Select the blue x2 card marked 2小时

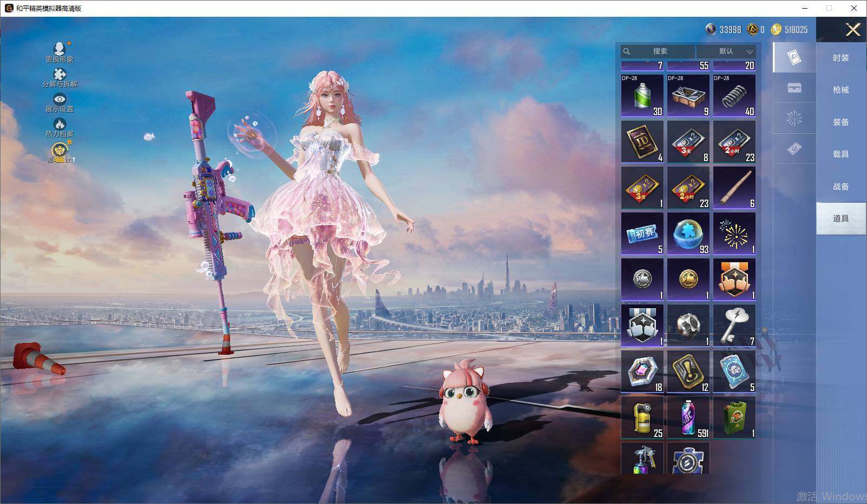point(734,142)
